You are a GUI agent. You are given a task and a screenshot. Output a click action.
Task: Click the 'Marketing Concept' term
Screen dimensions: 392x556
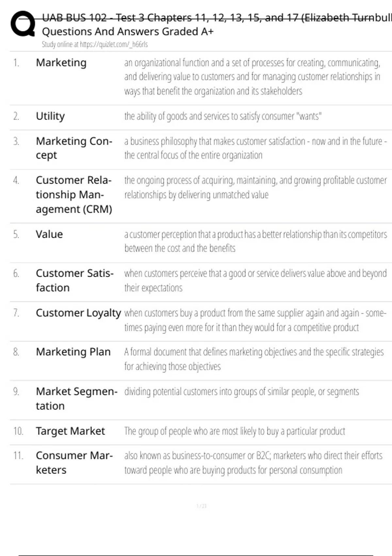74,148
